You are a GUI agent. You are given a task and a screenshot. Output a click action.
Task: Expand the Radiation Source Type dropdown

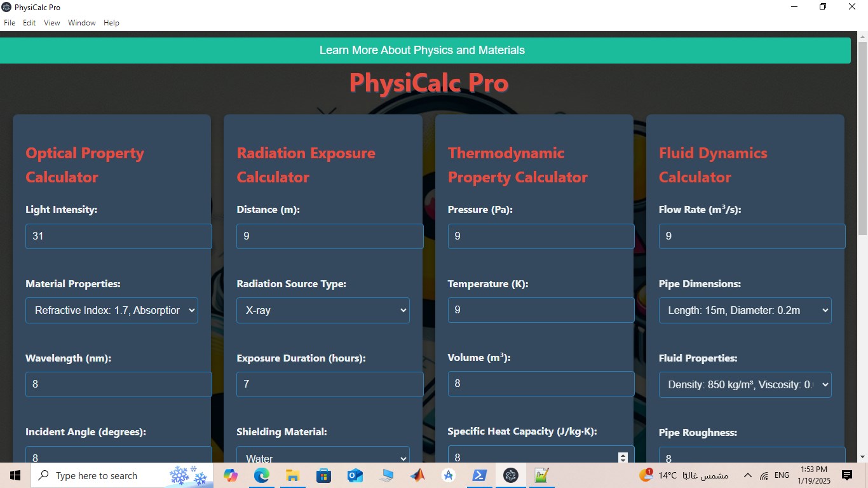pos(323,310)
